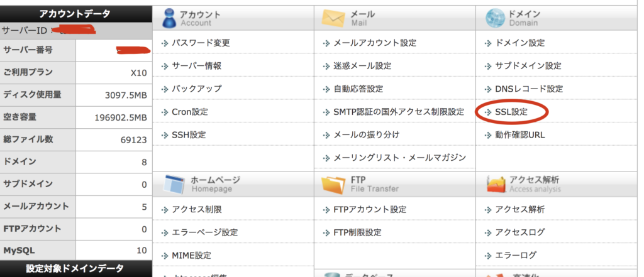View the アクセスログ page

point(519,232)
